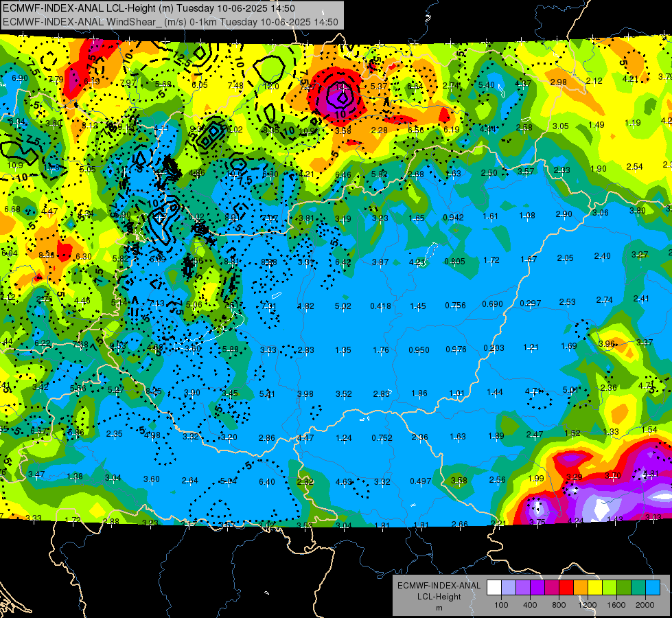Click the sky blue legend swatch

point(653,588)
